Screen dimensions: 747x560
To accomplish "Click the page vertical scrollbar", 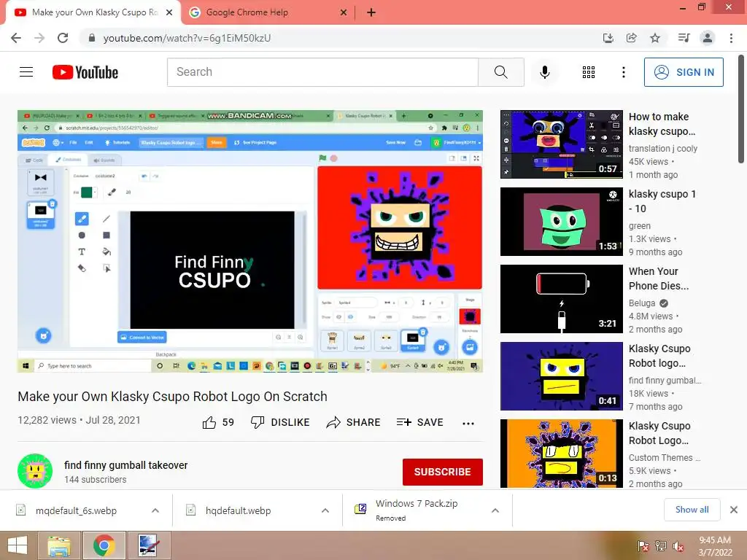I will 742,109.
